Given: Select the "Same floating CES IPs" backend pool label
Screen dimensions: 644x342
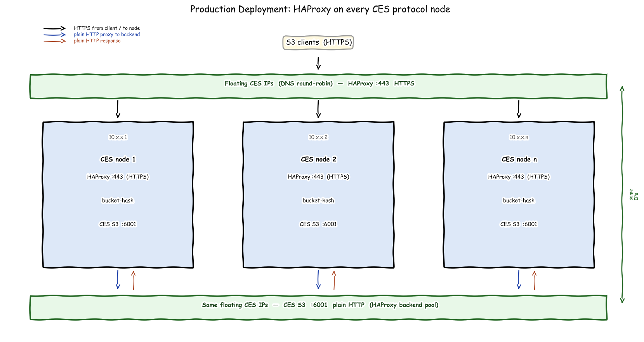Looking at the screenshot, I should (x=320, y=305).
